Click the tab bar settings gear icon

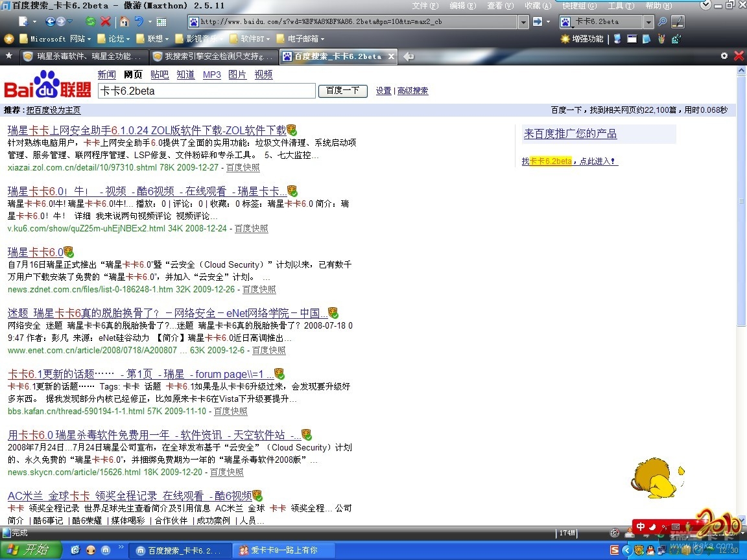pos(724,56)
